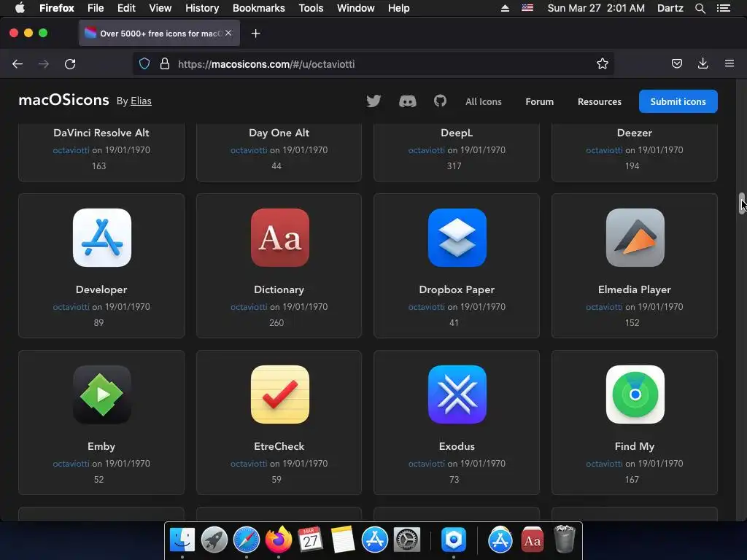
Task: Open the History menu
Action: click(x=202, y=8)
